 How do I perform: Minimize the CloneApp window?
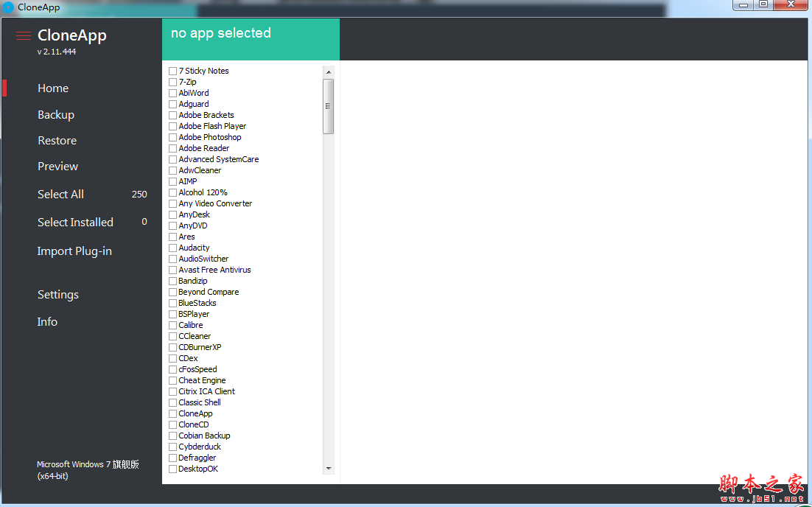[743, 5]
